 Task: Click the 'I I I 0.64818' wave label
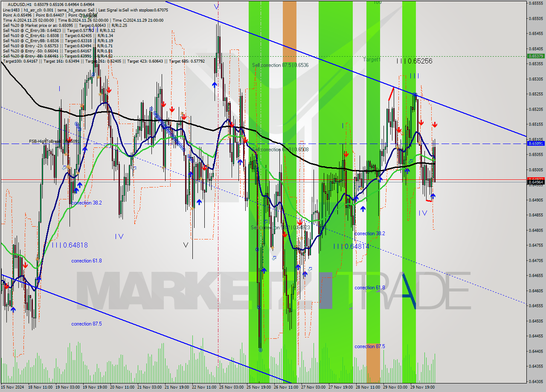70,245
